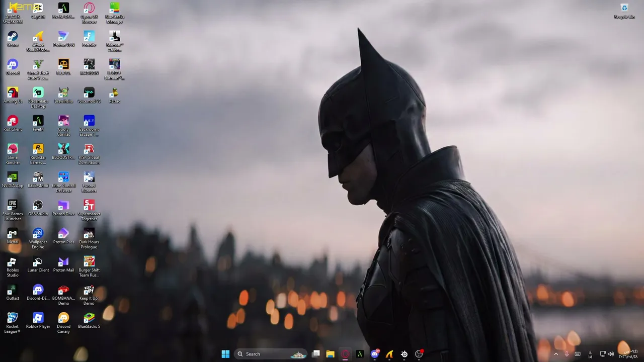
Task: Open Discord from the taskbar
Action: tap(374, 354)
